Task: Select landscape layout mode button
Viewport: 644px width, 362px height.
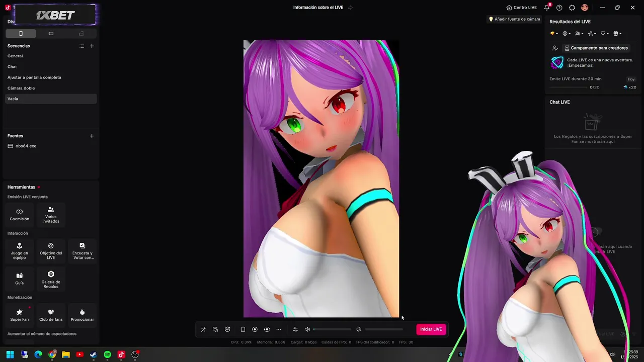Action: pos(51,33)
